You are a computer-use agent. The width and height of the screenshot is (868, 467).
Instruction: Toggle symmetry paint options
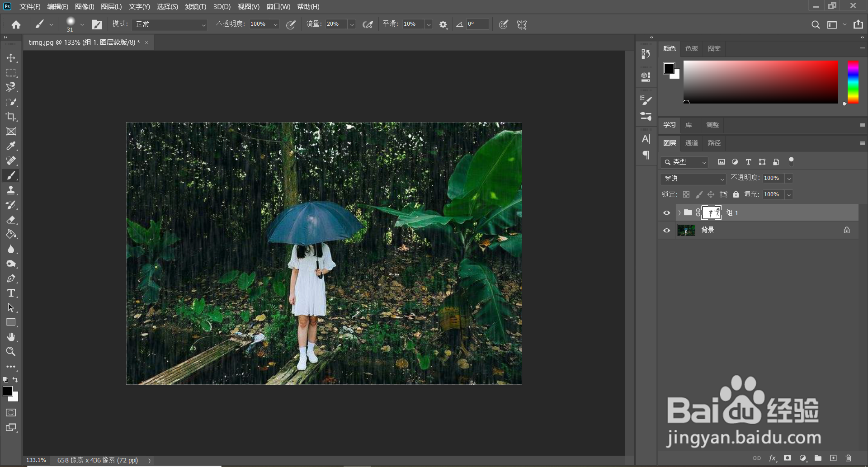(522, 24)
